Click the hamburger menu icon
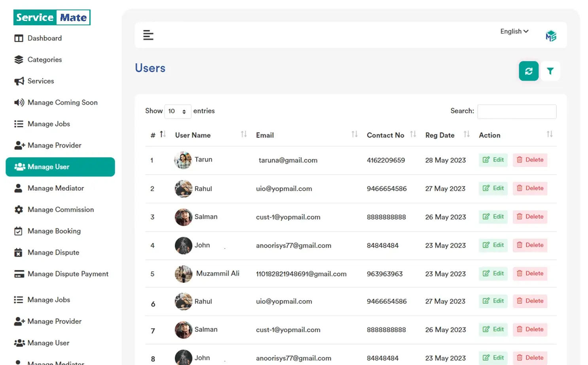This screenshot has width=588, height=365. [x=148, y=35]
